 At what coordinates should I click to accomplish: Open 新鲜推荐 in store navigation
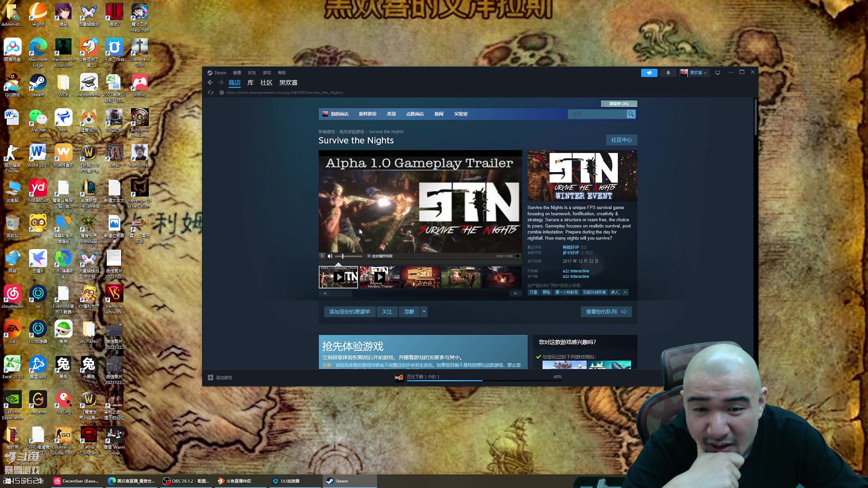368,114
